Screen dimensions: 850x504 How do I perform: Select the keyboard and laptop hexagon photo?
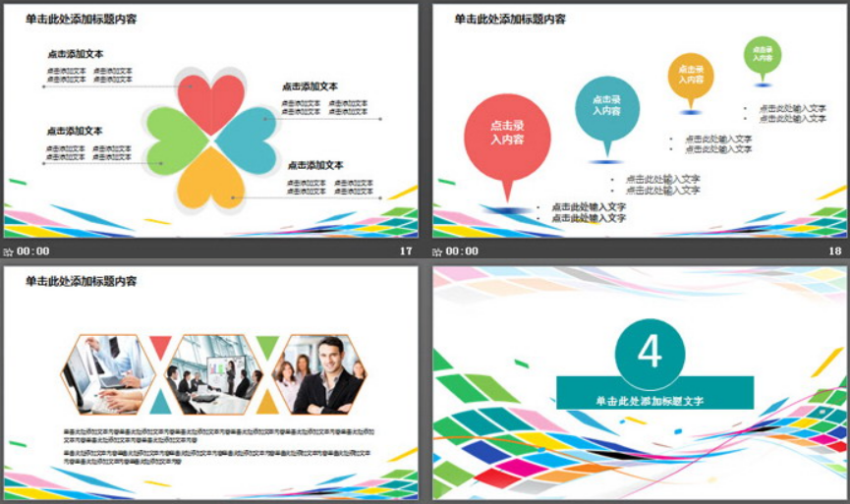(x=106, y=373)
